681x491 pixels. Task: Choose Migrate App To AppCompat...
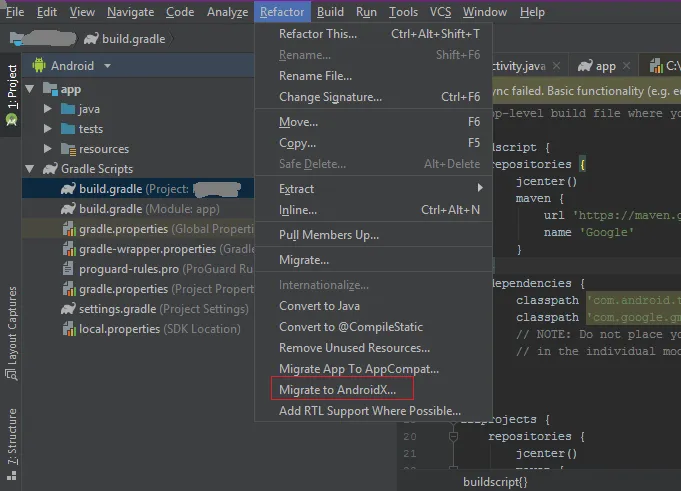374,369
